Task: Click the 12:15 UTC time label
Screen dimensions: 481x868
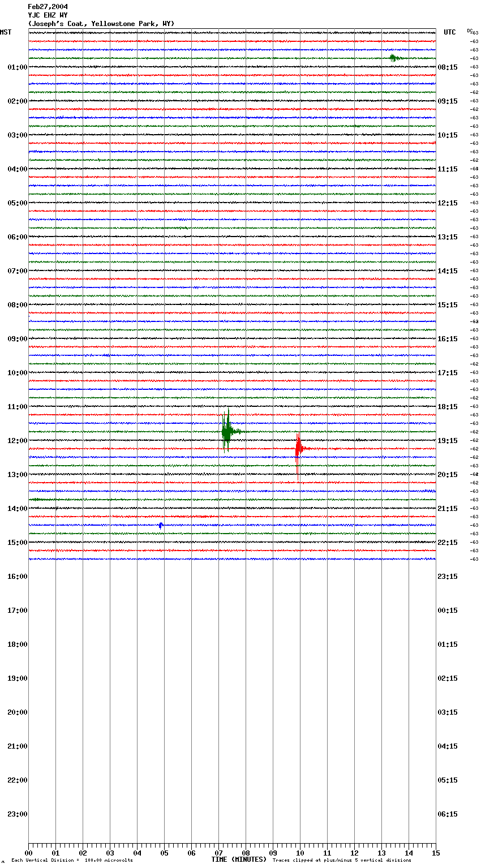Action: [x=448, y=203]
